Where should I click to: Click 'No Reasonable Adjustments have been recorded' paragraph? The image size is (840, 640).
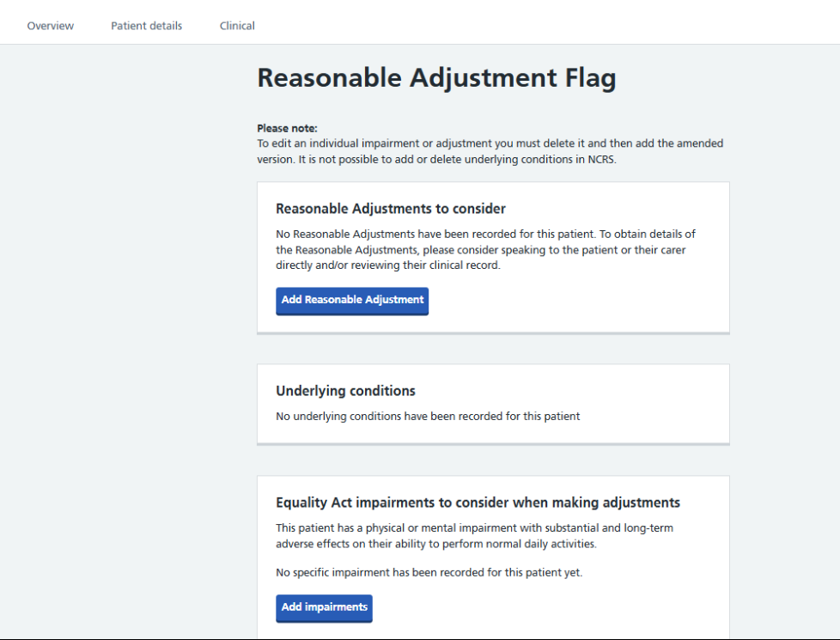click(485, 249)
